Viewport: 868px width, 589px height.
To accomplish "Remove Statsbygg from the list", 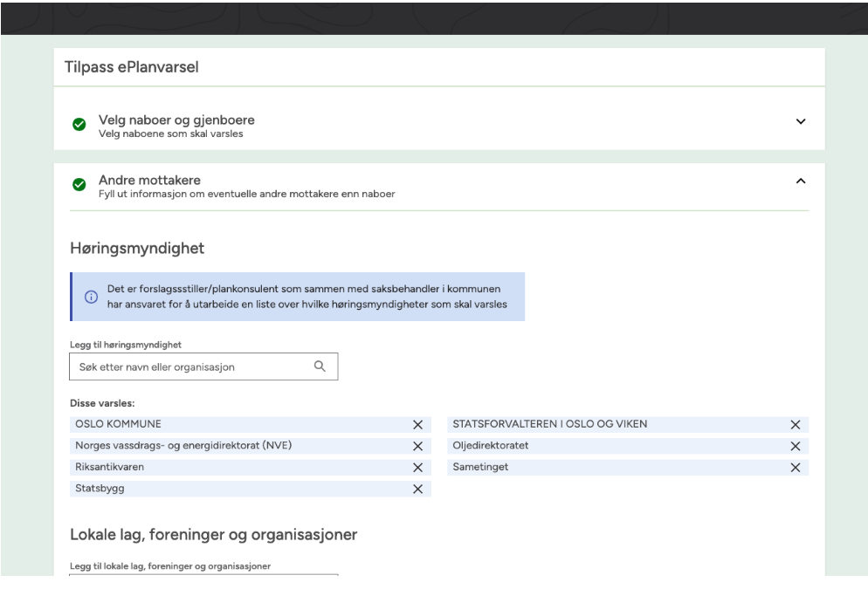I will point(417,490).
